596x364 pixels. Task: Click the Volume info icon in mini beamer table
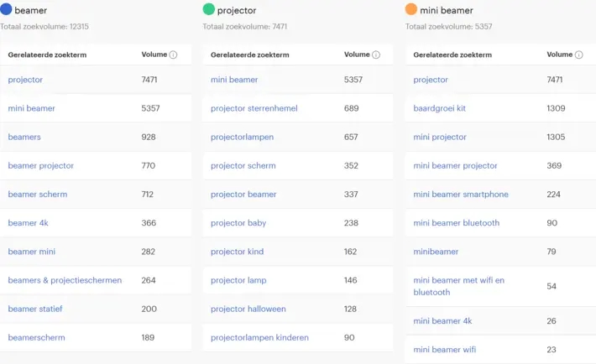578,55
